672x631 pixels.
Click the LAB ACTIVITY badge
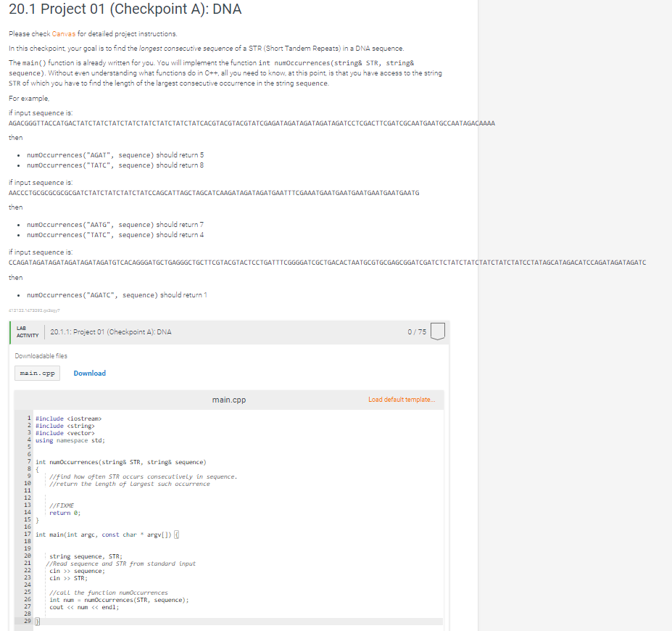pyautogui.click(x=27, y=331)
